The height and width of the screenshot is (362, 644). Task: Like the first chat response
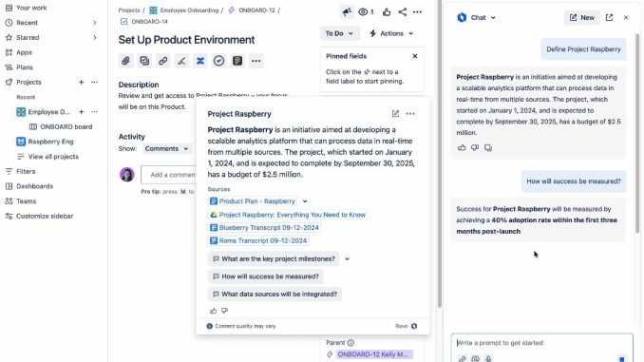[x=462, y=147]
